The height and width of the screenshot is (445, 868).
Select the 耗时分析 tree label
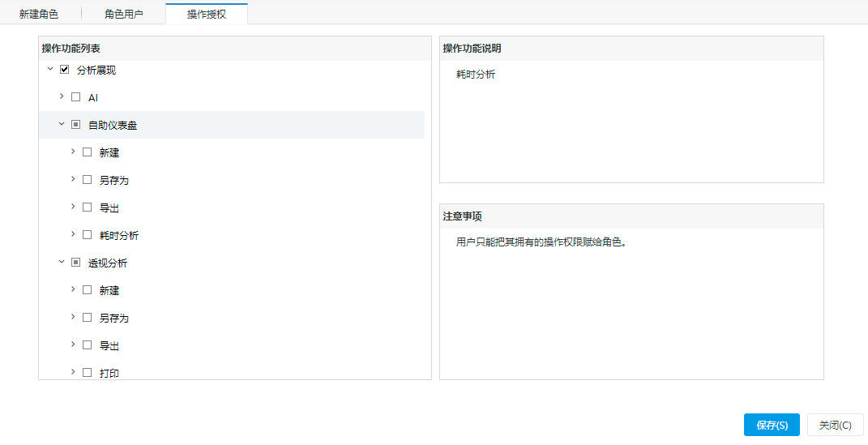pos(119,235)
